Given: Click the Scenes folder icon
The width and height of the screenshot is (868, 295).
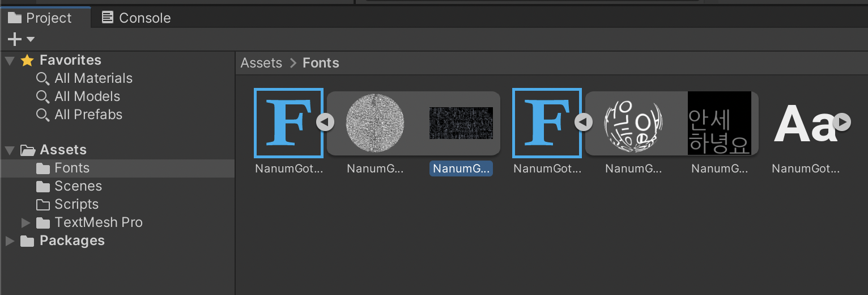Looking at the screenshot, I should pos(43,187).
